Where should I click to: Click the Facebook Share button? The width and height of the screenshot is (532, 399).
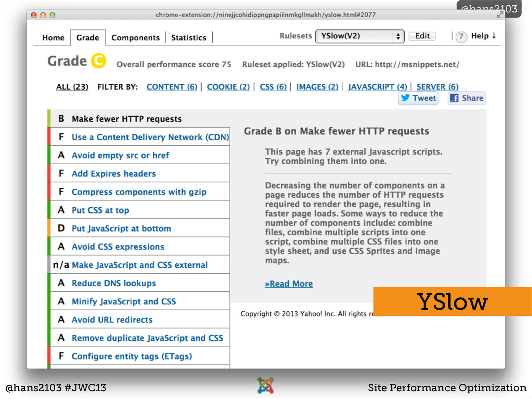467,98
